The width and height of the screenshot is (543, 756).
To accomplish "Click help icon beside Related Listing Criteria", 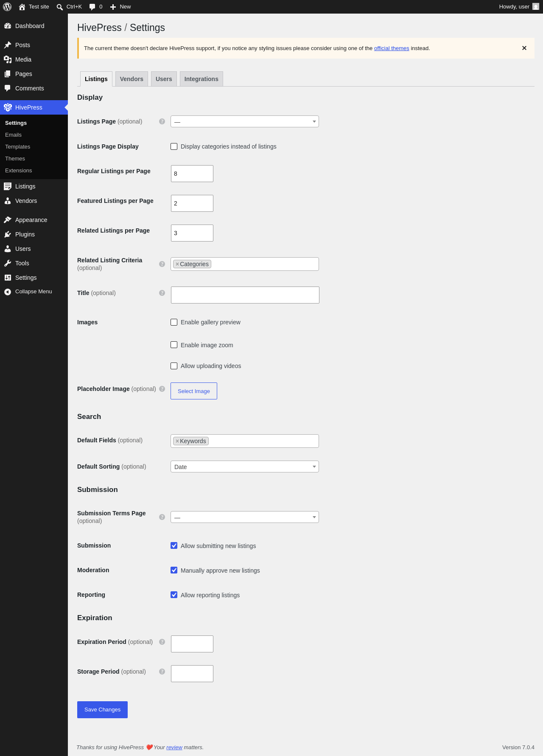I will [x=162, y=264].
